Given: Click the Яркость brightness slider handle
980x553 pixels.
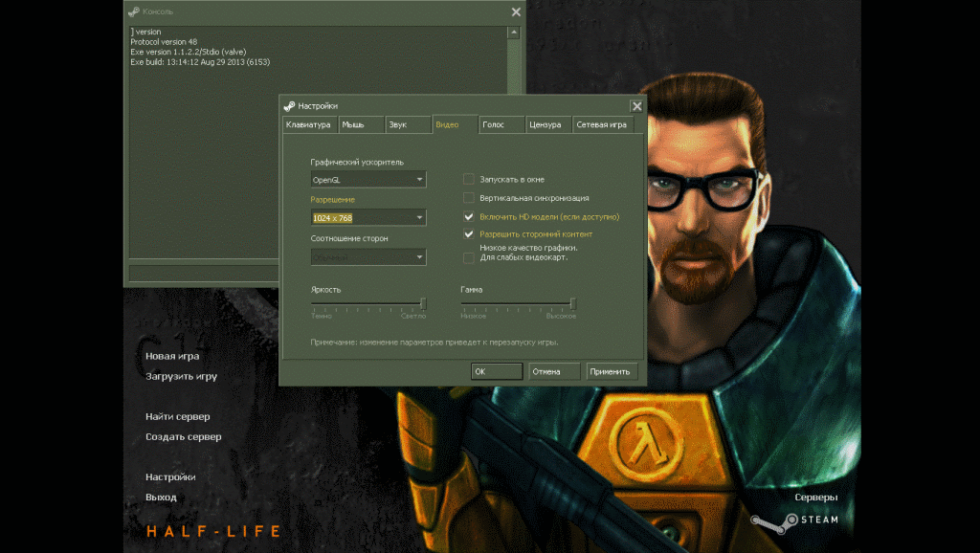Looking at the screenshot, I should 423,303.
